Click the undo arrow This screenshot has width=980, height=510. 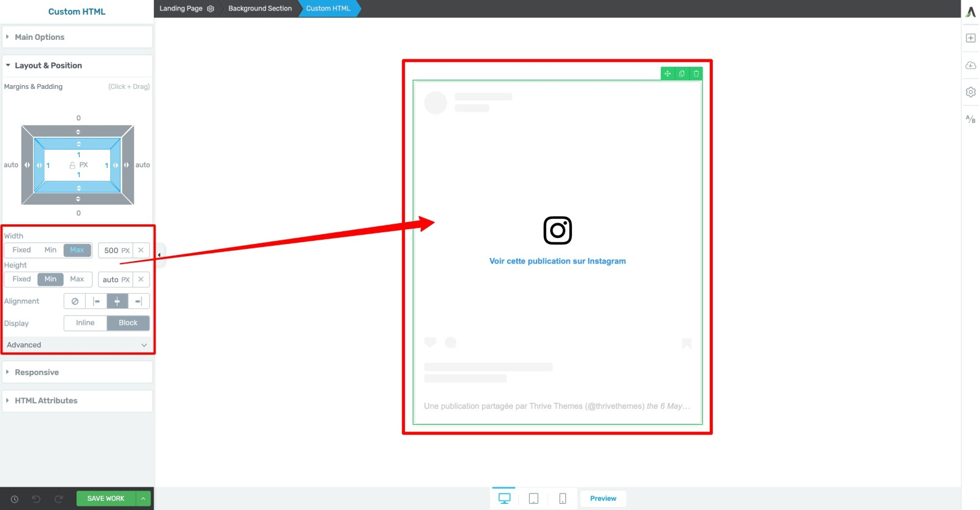click(36, 499)
